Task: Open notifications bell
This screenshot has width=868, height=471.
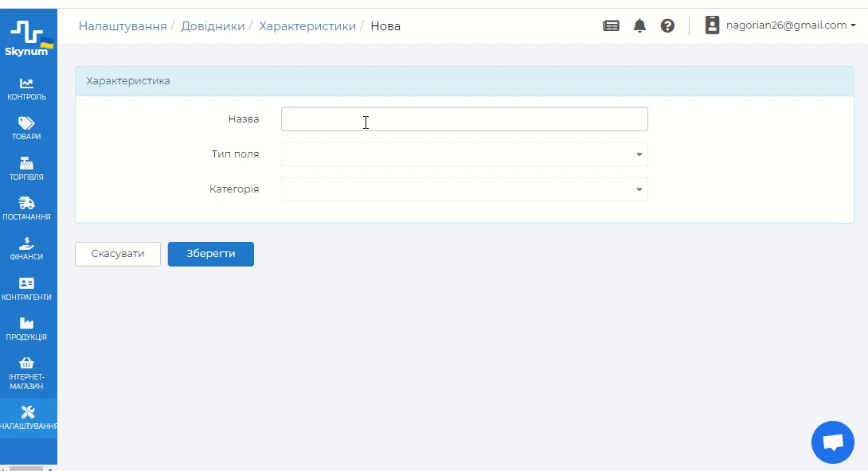Action: (639, 25)
